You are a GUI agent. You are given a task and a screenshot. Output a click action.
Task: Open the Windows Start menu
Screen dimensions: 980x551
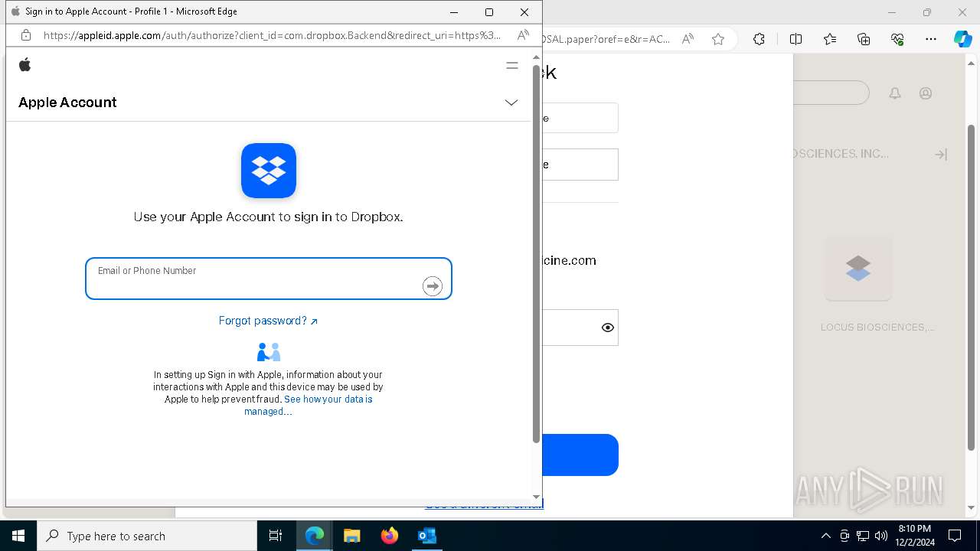pos(18,536)
